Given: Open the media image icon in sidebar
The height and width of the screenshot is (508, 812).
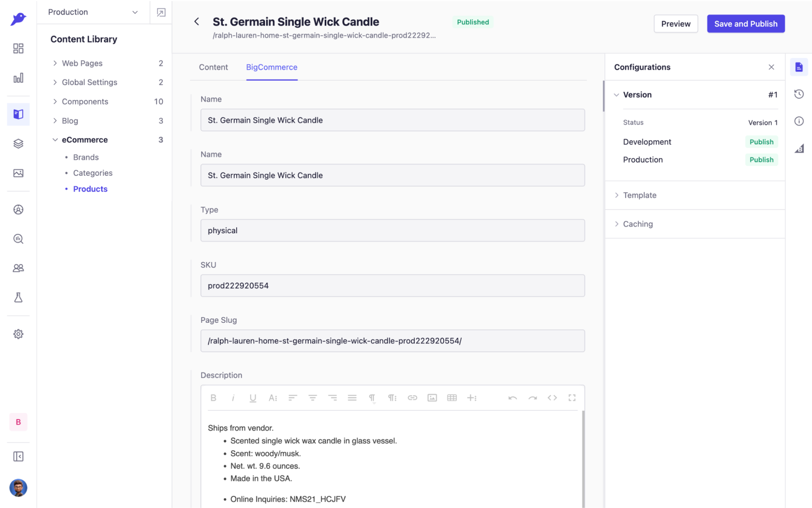Looking at the screenshot, I should pos(18,173).
